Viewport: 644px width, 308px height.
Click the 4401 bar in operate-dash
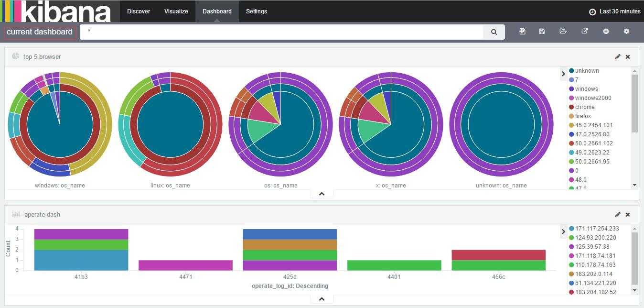[x=394, y=265]
